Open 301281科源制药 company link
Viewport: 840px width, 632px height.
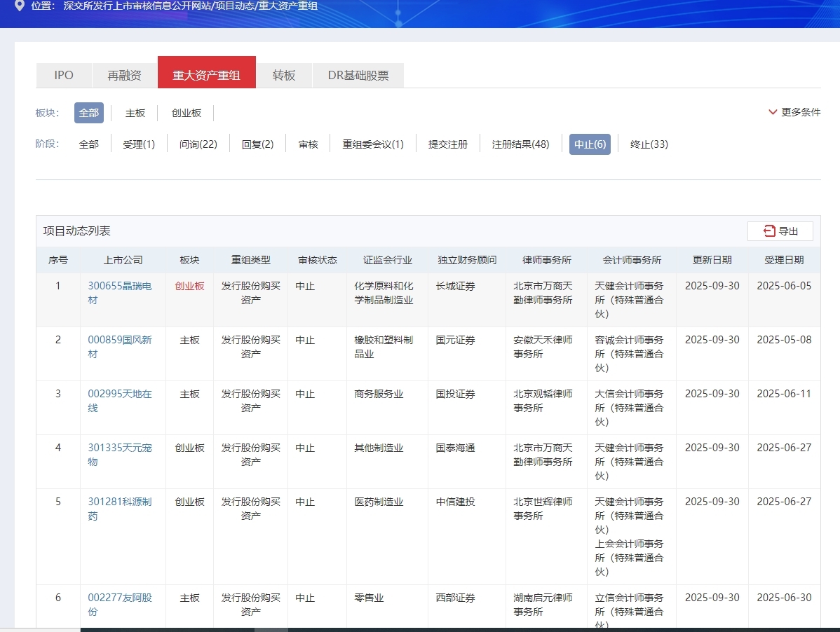point(120,509)
